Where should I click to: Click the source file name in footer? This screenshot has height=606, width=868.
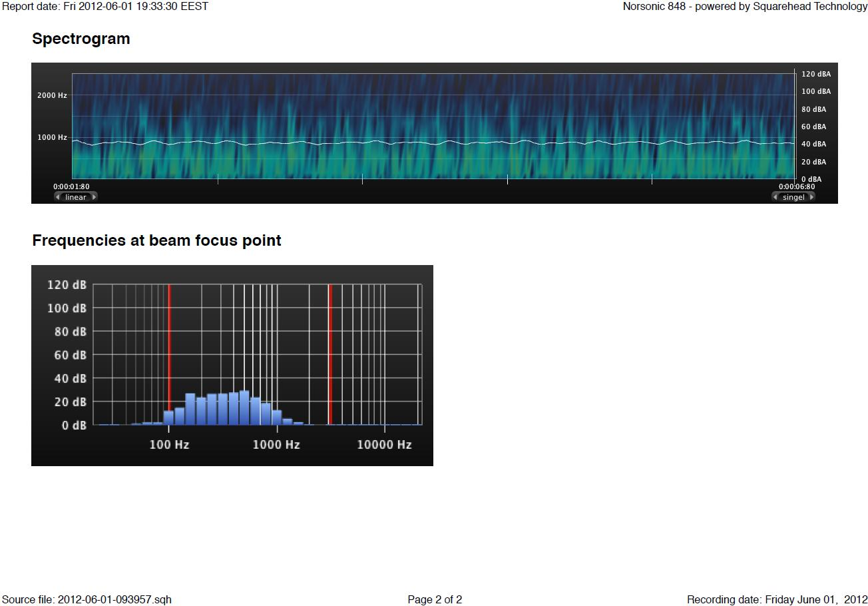pyautogui.click(x=87, y=600)
